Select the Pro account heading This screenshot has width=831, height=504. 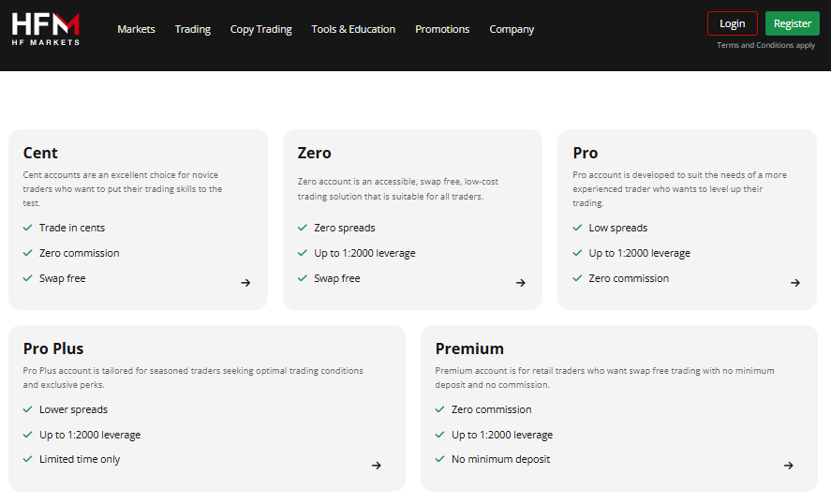click(x=586, y=153)
